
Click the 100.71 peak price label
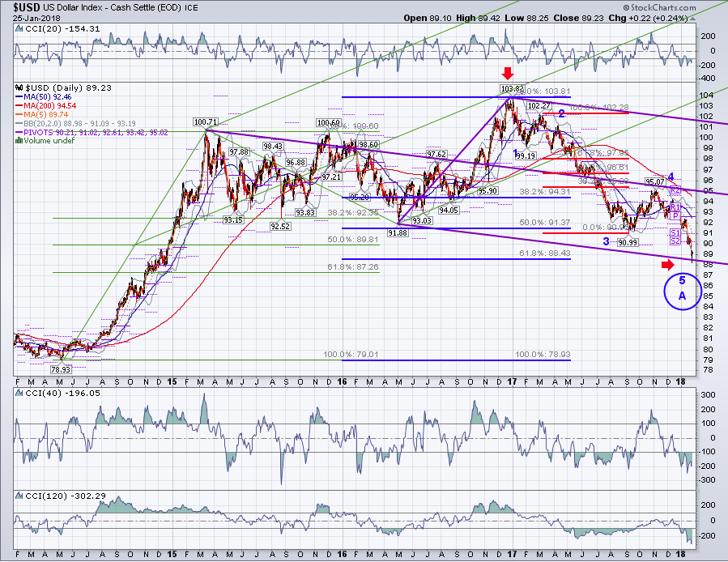[x=206, y=122]
